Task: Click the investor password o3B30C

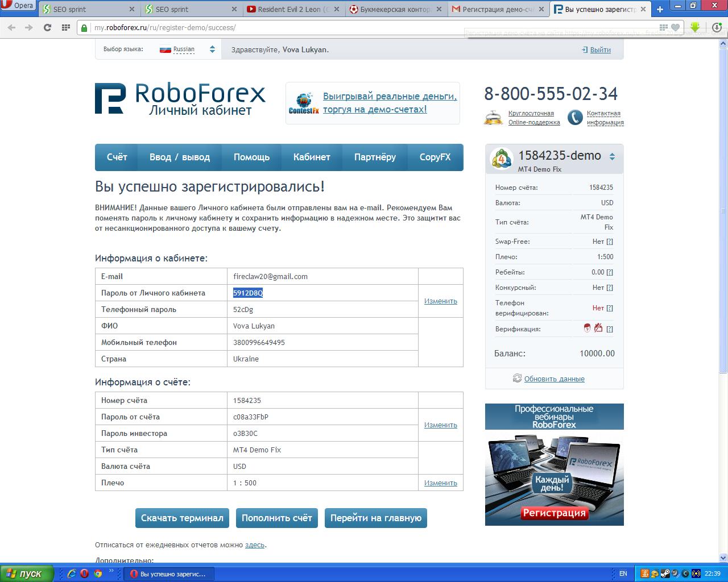Action: click(245, 434)
